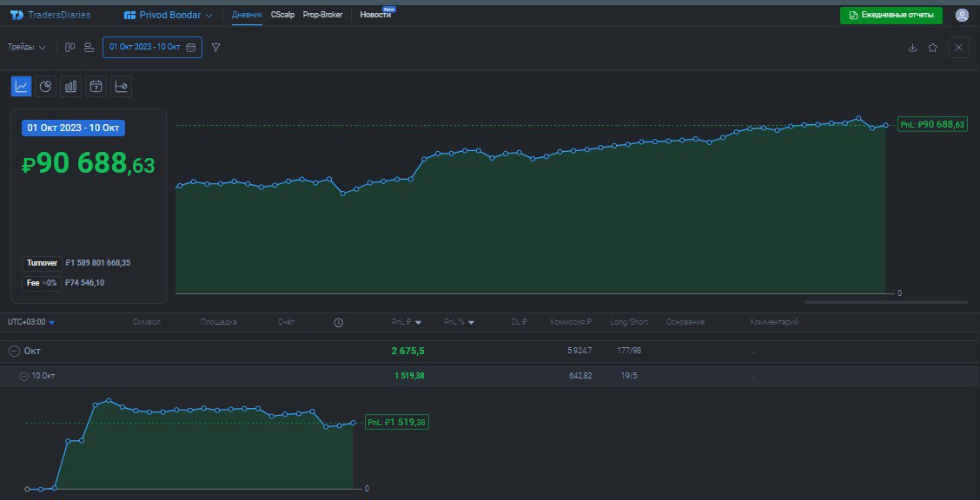The height and width of the screenshot is (500, 980).
Task: Toggle the vertical split layout icon
Action: 70,48
